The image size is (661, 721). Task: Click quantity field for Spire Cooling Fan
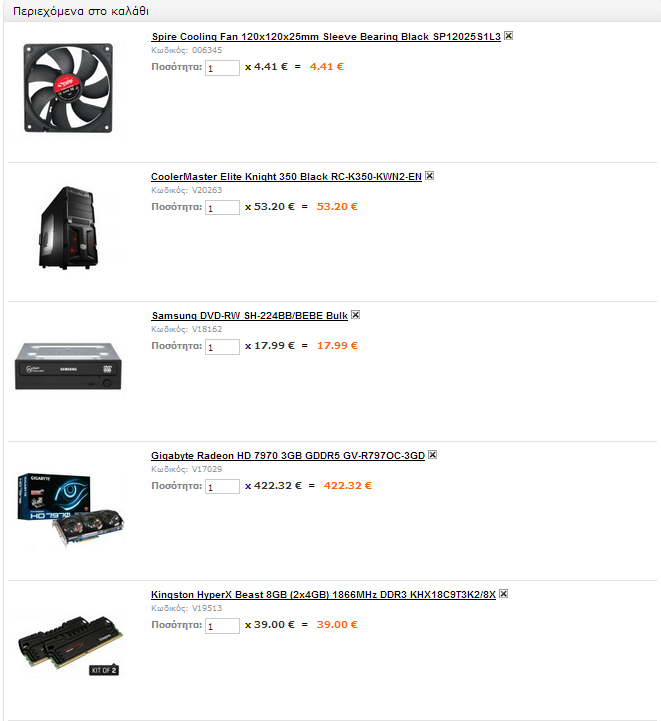[x=222, y=68]
